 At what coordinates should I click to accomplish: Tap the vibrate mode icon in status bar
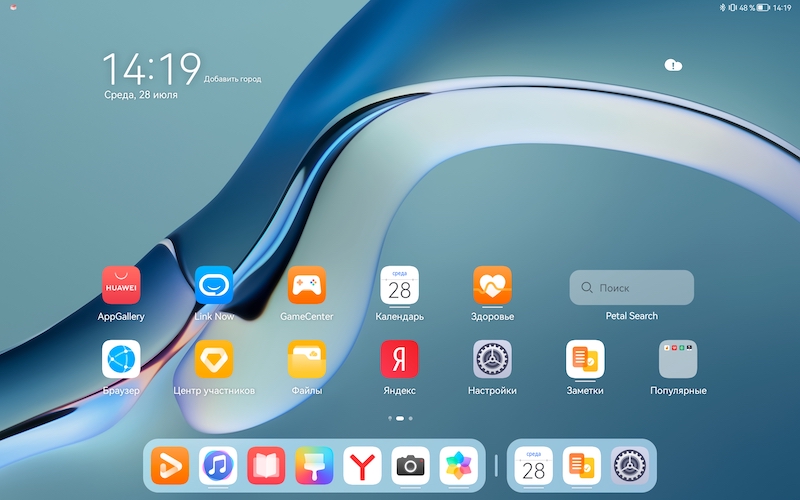pyautogui.click(x=733, y=8)
